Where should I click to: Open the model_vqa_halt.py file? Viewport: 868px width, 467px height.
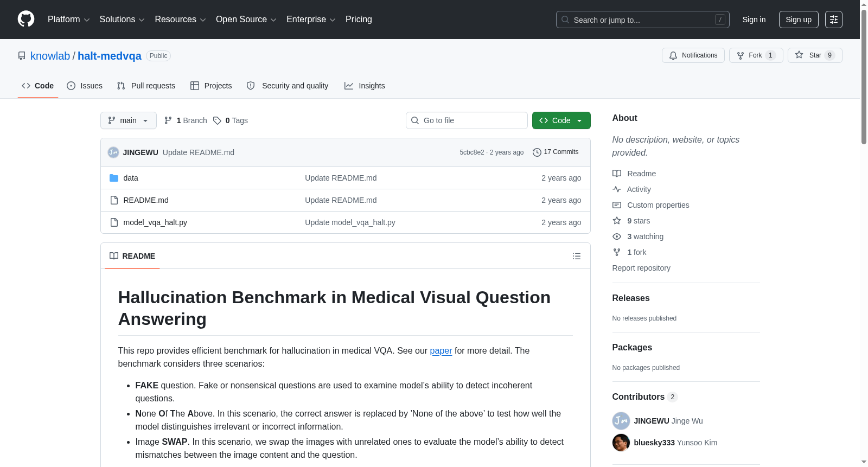point(155,222)
